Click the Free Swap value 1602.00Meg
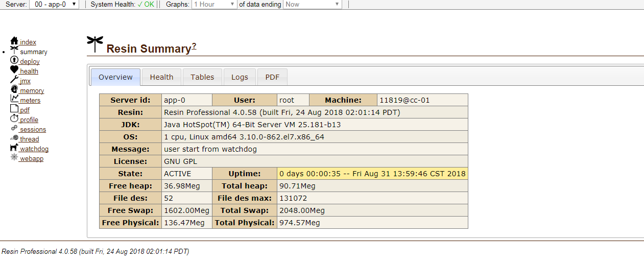 point(186,210)
